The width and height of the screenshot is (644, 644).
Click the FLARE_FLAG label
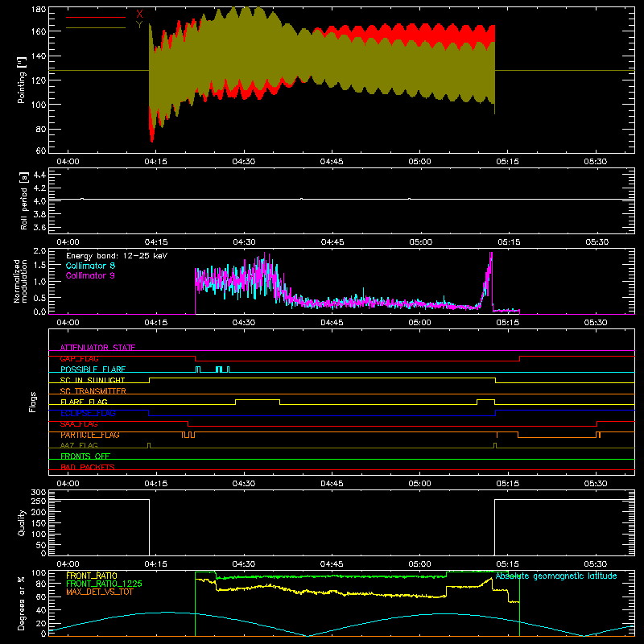(x=84, y=402)
